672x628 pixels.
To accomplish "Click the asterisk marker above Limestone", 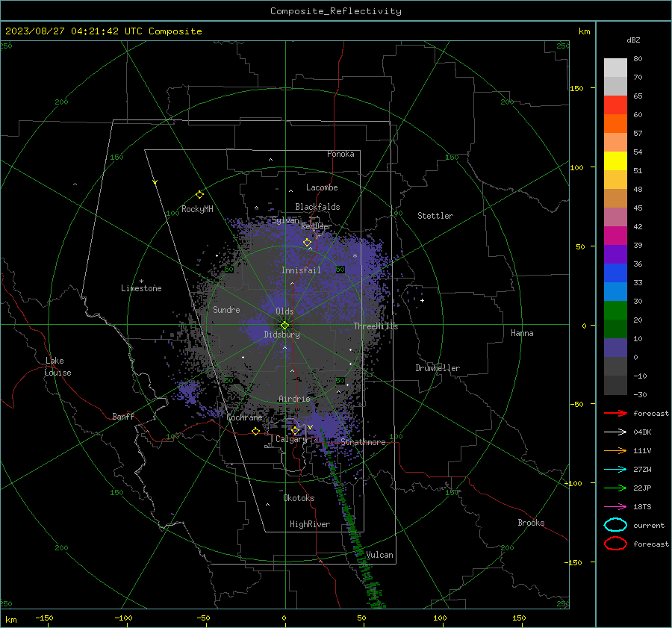I will [141, 282].
